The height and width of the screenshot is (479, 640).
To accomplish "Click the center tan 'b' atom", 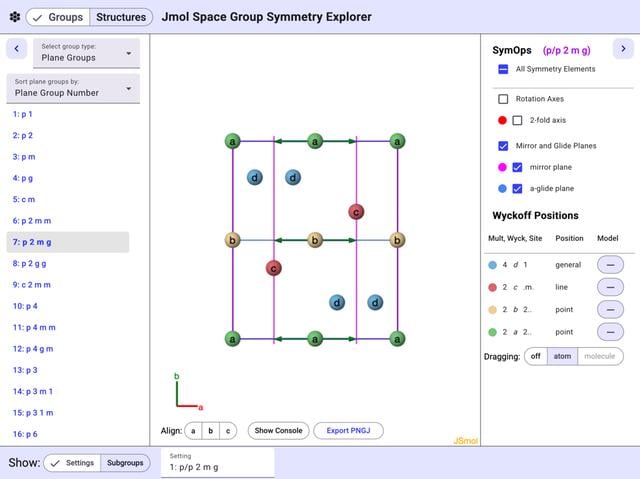I will (x=315, y=240).
